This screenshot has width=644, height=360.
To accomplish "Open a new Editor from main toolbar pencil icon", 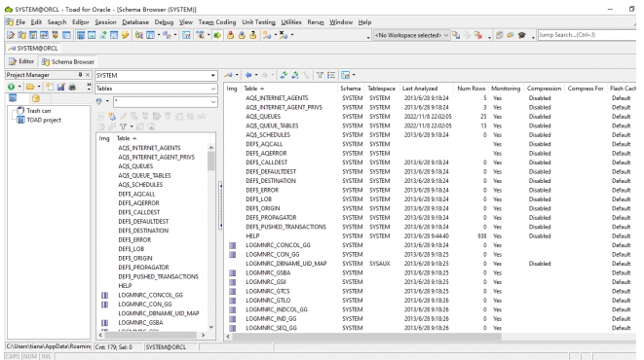I will (11, 35).
